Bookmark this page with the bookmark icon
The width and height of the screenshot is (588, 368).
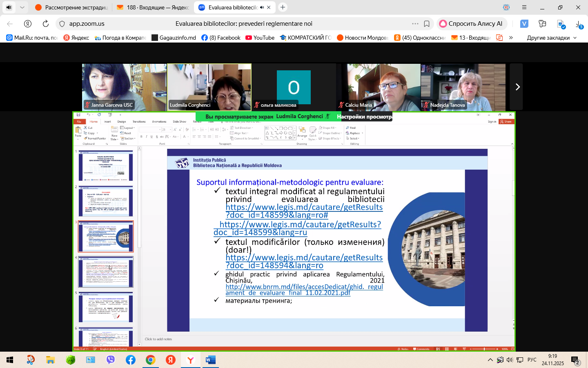pyautogui.click(x=427, y=24)
